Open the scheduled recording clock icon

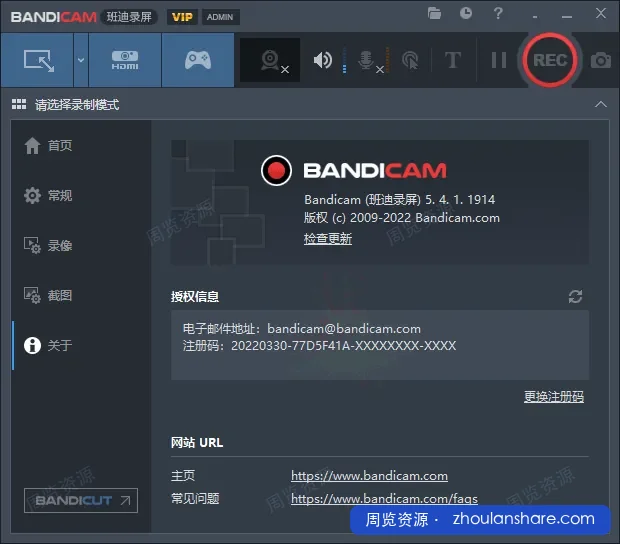(466, 13)
